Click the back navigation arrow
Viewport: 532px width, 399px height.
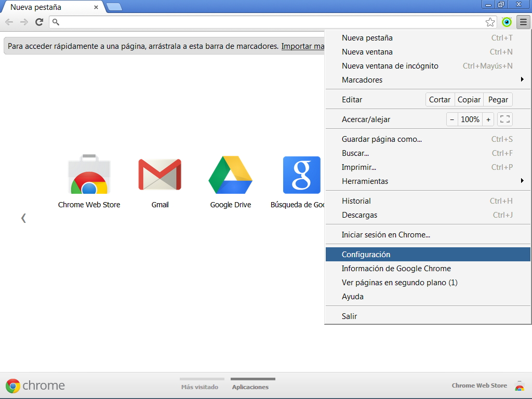(x=9, y=22)
